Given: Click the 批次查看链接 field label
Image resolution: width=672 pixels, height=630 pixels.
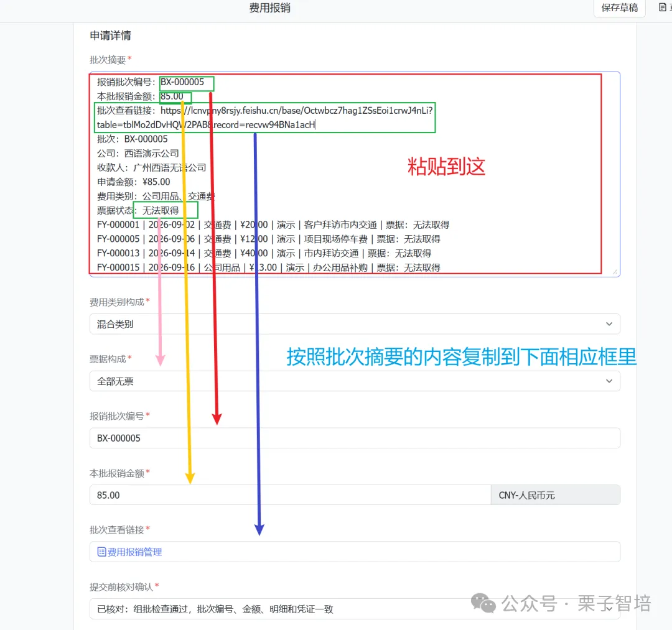Looking at the screenshot, I should pyautogui.click(x=116, y=530).
